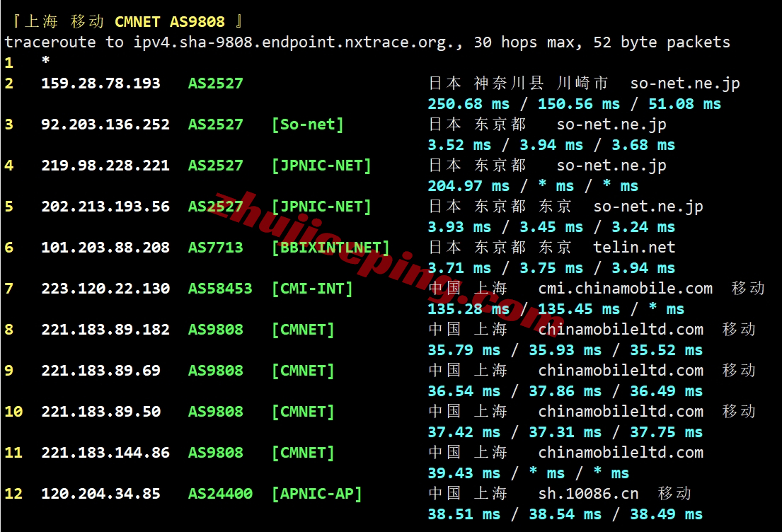Click the 135.28 ms latency value
Screen dimensions: 782x532
468,309
